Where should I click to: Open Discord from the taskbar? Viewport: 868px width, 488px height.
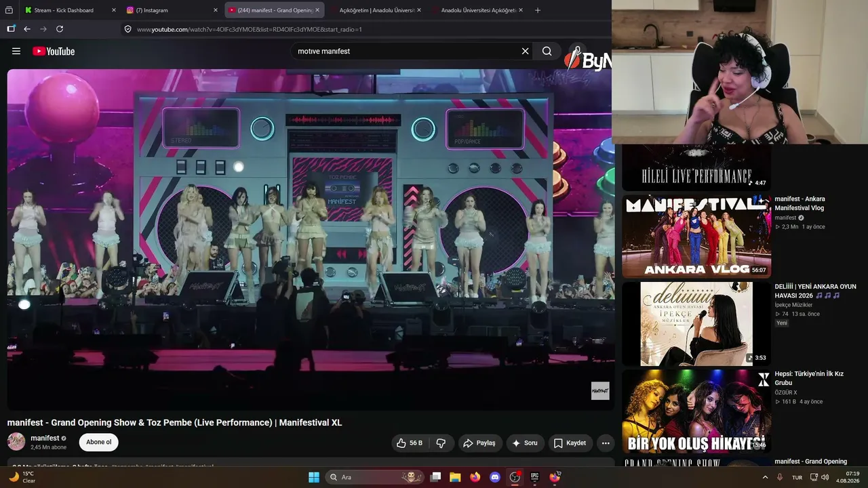click(495, 477)
